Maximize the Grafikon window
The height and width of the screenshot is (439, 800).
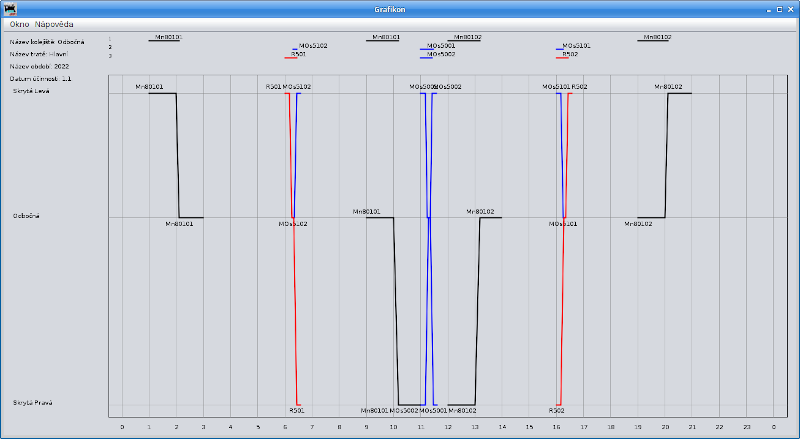[x=779, y=8]
